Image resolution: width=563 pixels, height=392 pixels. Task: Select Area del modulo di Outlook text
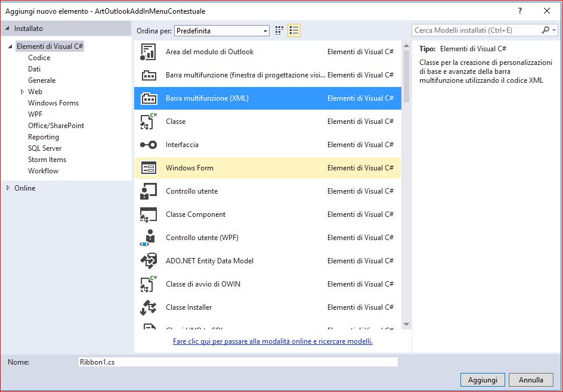click(x=210, y=52)
